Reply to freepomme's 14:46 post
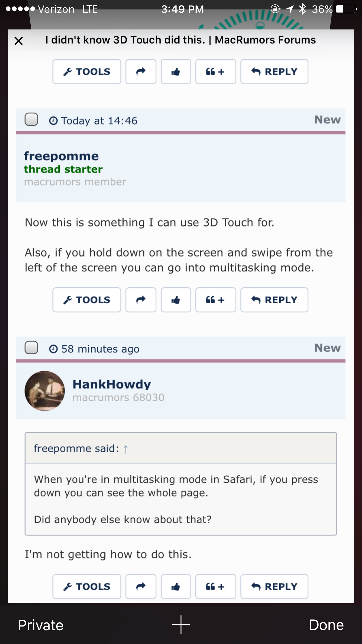 point(274,300)
